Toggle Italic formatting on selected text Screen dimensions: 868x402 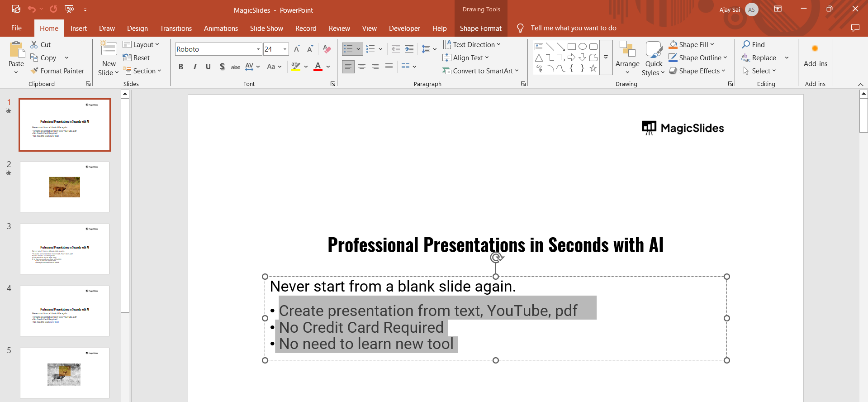194,67
